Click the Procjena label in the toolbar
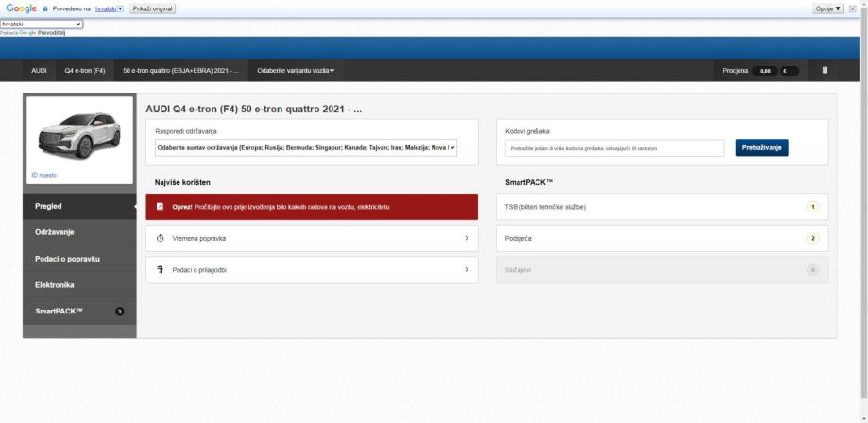 735,71
